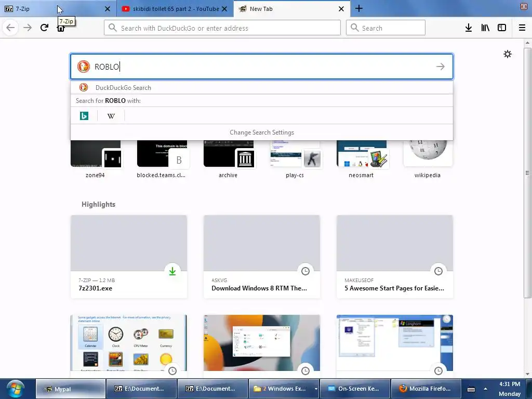The width and height of the screenshot is (532, 399).
Task: Open the zone94 top site
Action: 96,159
